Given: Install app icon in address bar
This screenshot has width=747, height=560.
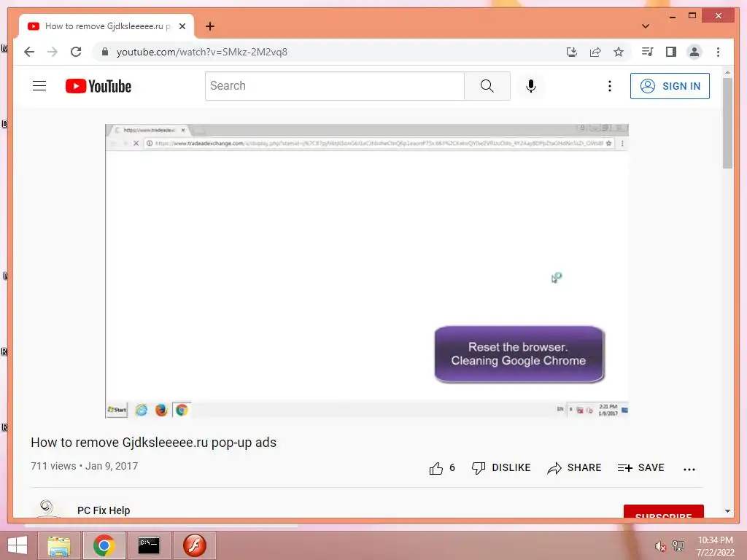Looking at the screenshot, I should point(572,52).
